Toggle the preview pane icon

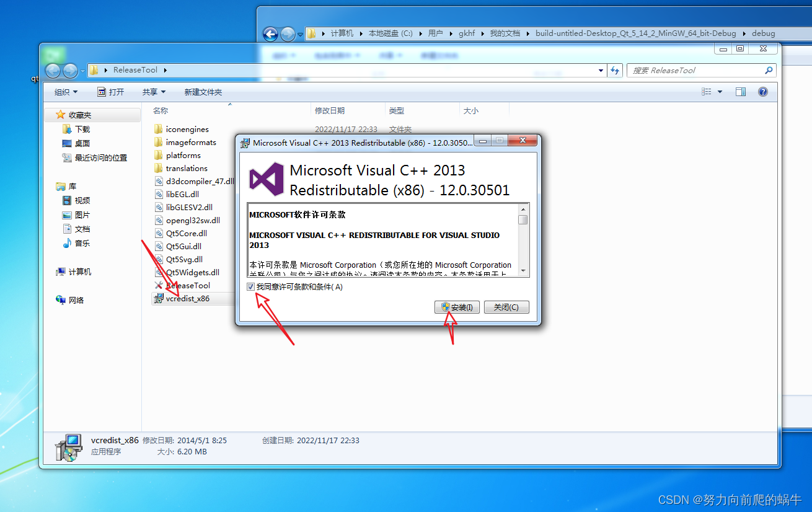(741, 92)
